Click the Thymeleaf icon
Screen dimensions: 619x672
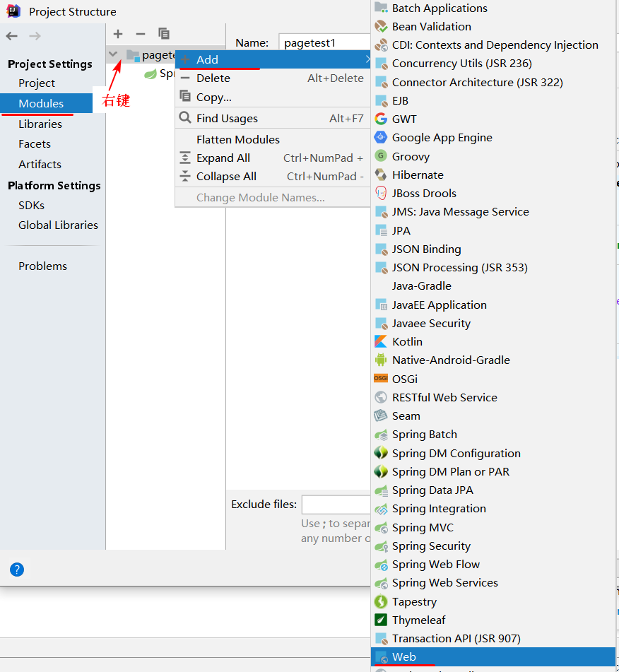[381, 620]
